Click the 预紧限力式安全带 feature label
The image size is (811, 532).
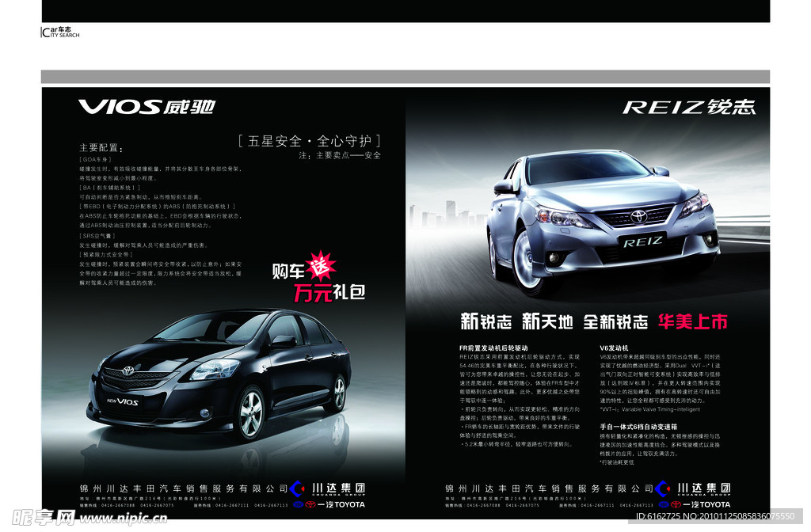pyautogui.click(x=106, y=254)
